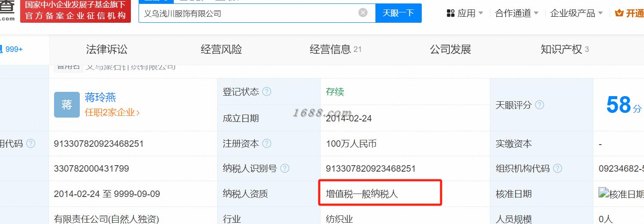This screenshot has width=644, height=224.
Task: Click help icon beside 登记状态
Action: [267, 92]
